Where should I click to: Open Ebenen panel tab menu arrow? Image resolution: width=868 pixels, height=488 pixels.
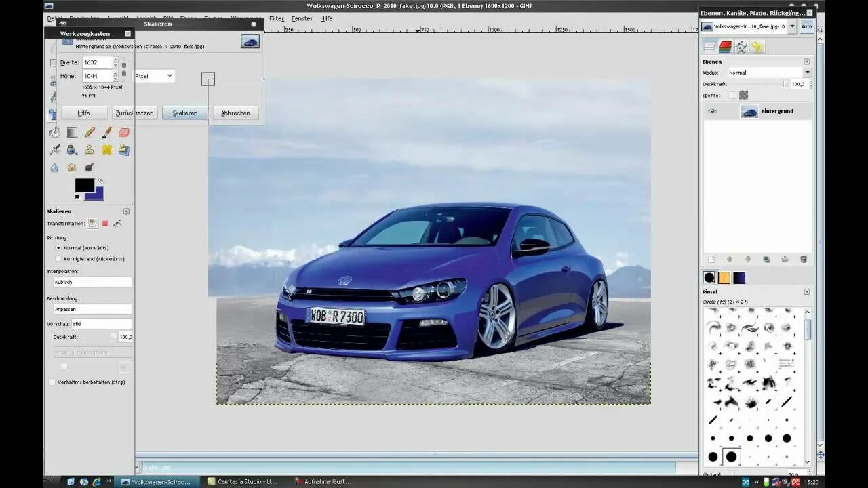[x=806, y=62]
